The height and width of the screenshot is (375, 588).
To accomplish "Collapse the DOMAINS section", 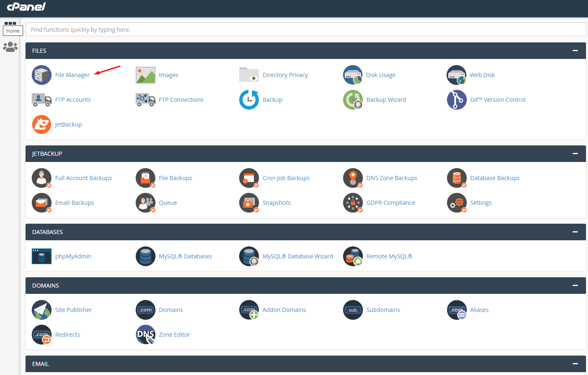I will tap(575, 286).
